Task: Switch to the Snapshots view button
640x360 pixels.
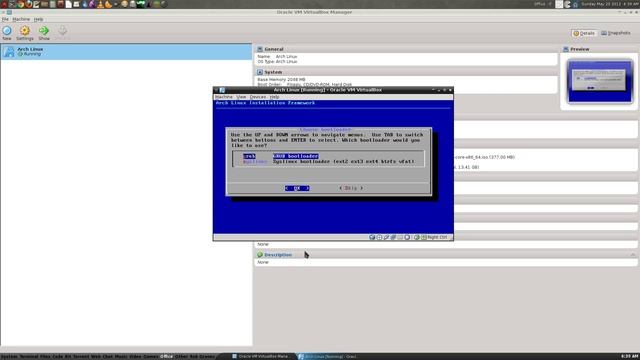Action: click(616, 33)
